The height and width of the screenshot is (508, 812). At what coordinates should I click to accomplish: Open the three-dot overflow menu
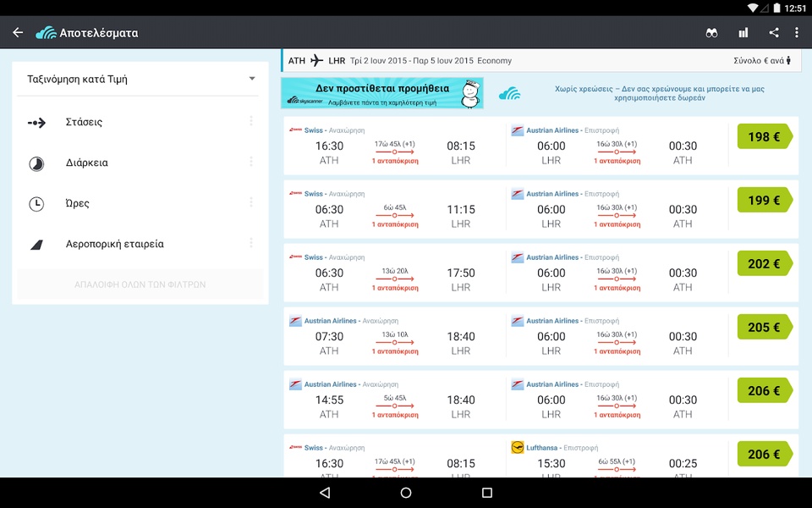(x=797, y=33)
